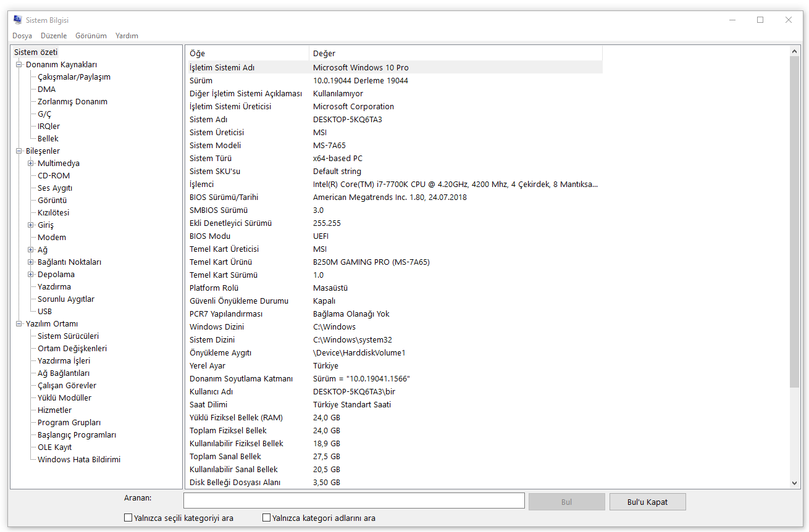The height and width of the screenshot is (532, 809).
Task: Enable 'Yalnızca seçili kategoriyi ara' checkbox
Action: (x=128, y=518)
